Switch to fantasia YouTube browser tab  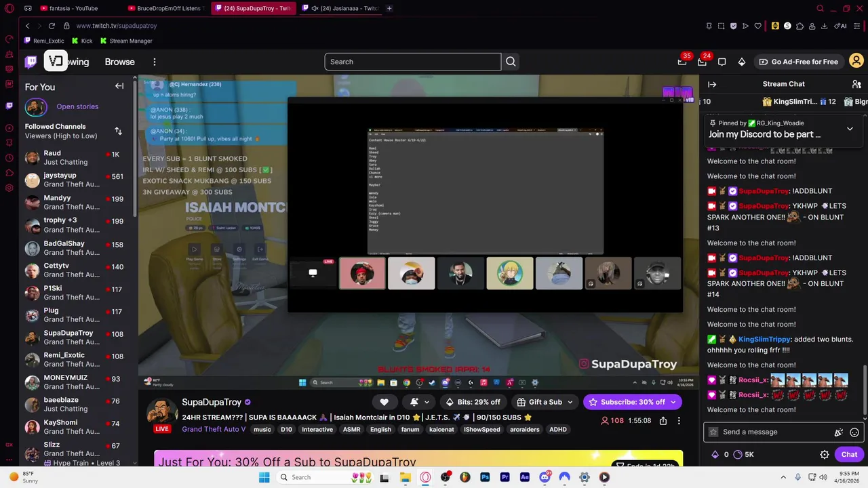73,8
